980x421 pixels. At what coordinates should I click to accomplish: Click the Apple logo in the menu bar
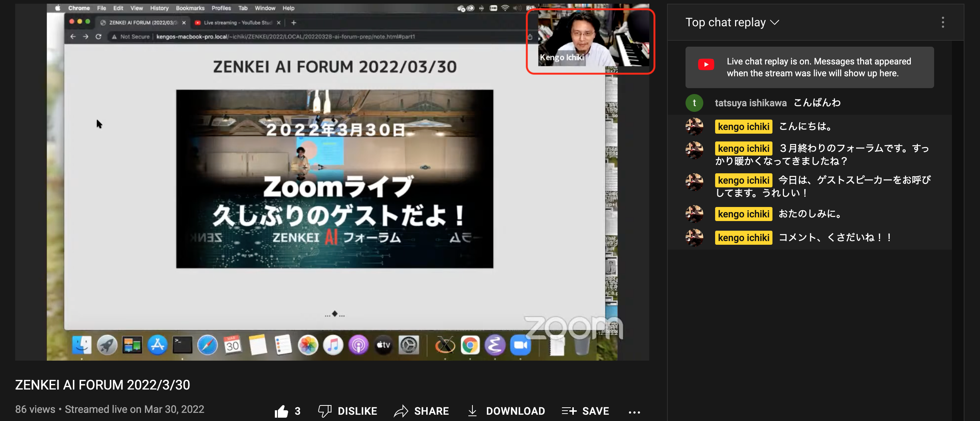57,8
